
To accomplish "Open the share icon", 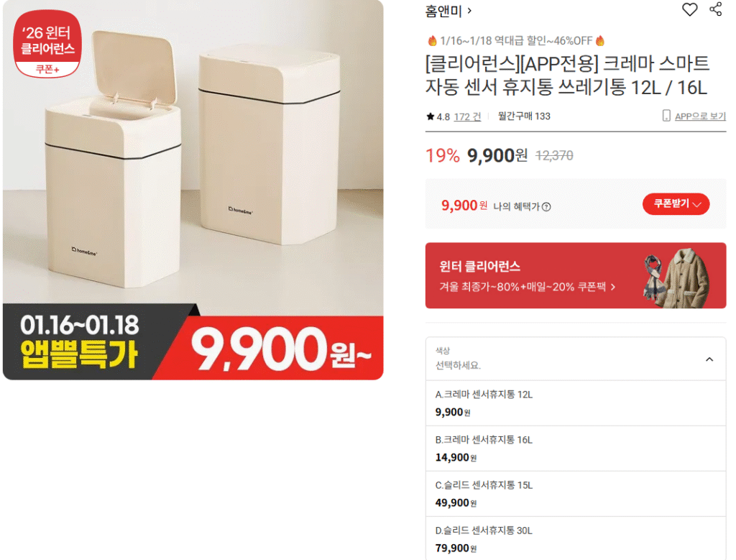I will (715, 9).
